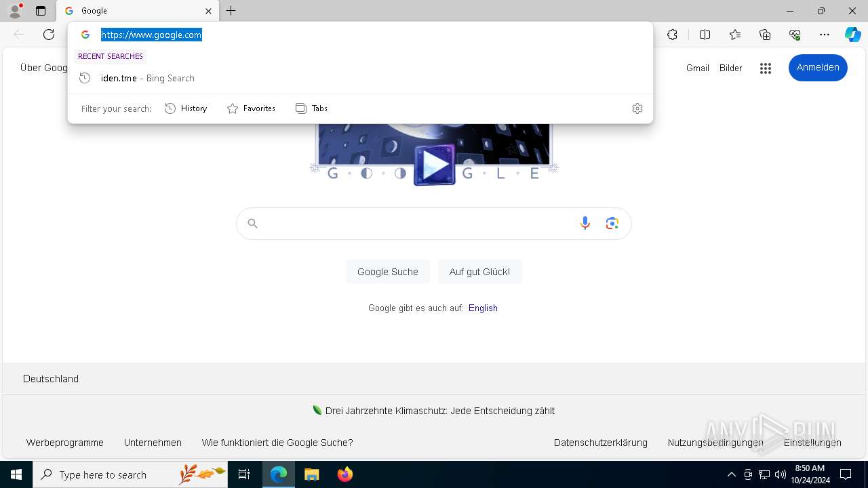Open the Einstellungen footer menu
Viewport: 868px width, 488px height.
pyautogui.click(x=812, y=443)
